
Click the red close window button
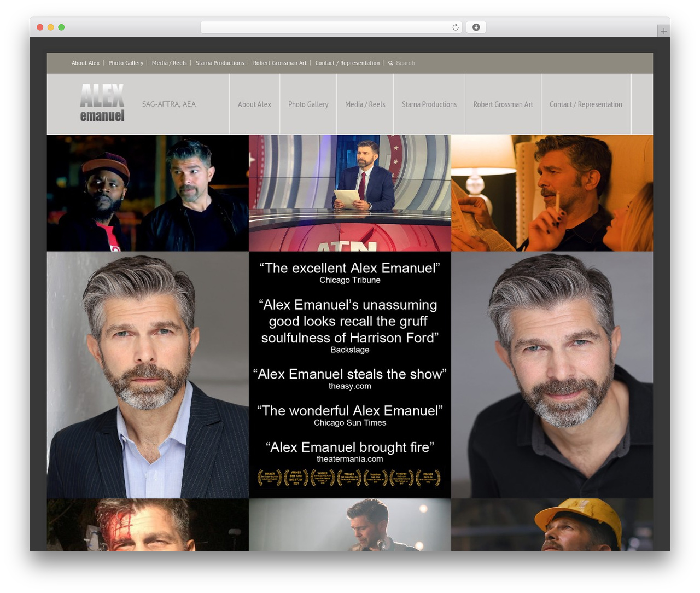[x=40, y=27]
